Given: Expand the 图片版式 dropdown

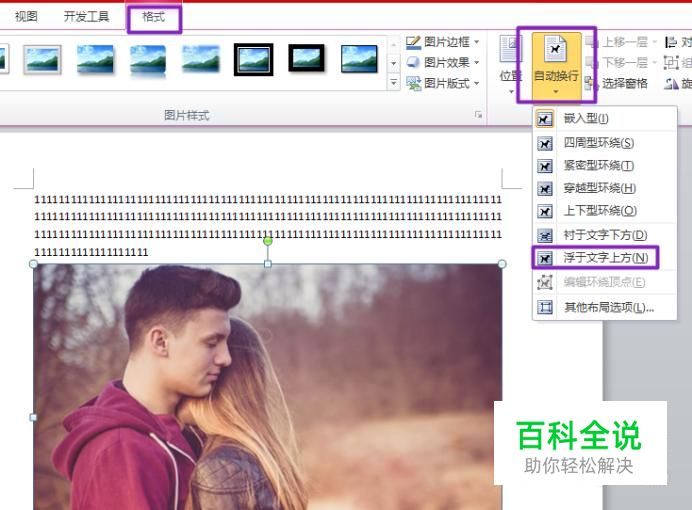Looking at the screenshot, I should [477, 83].
